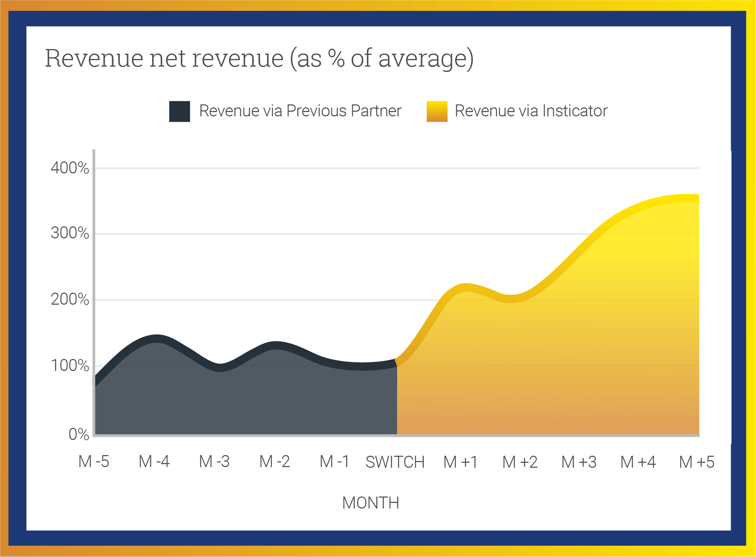Click the M -4 axis label
This screenshot has width=756, height=557.
[154, 461]
